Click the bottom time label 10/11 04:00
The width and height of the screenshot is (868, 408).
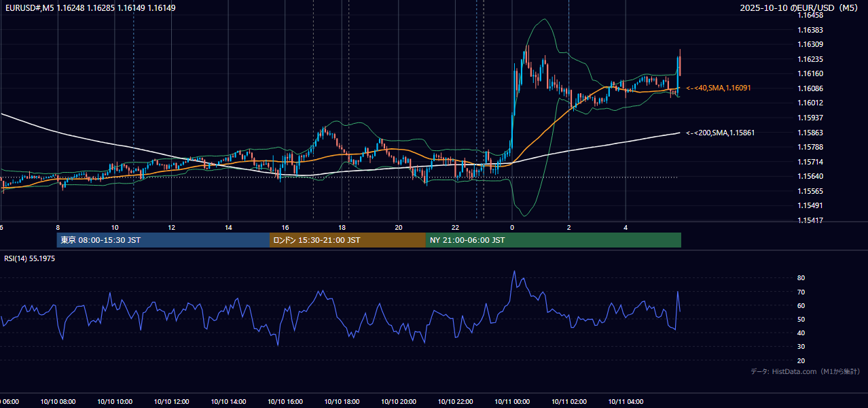[x=626, y=402]
